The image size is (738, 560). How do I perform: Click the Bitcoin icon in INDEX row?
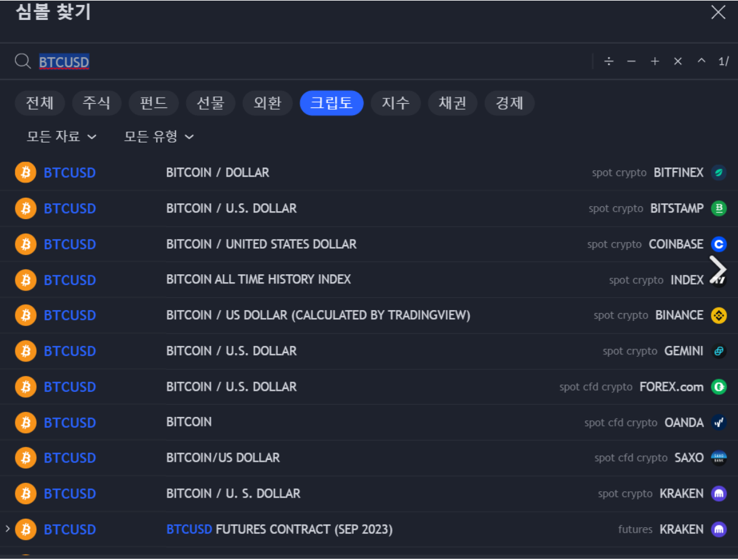tap(25, 280)
